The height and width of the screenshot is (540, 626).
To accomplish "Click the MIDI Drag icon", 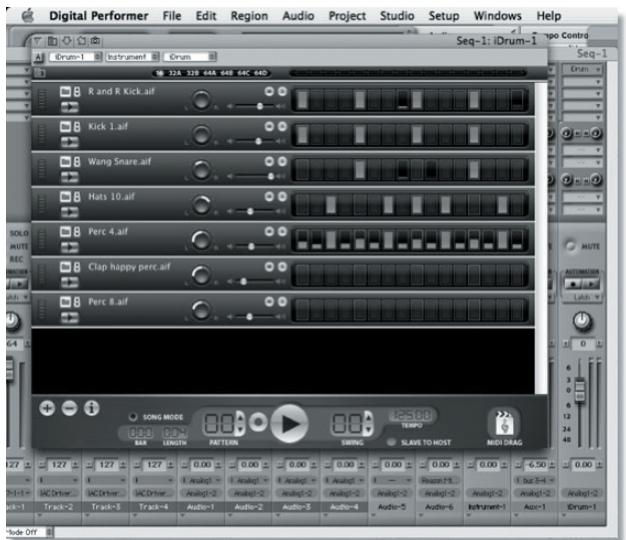I will [x=504, y=423].
